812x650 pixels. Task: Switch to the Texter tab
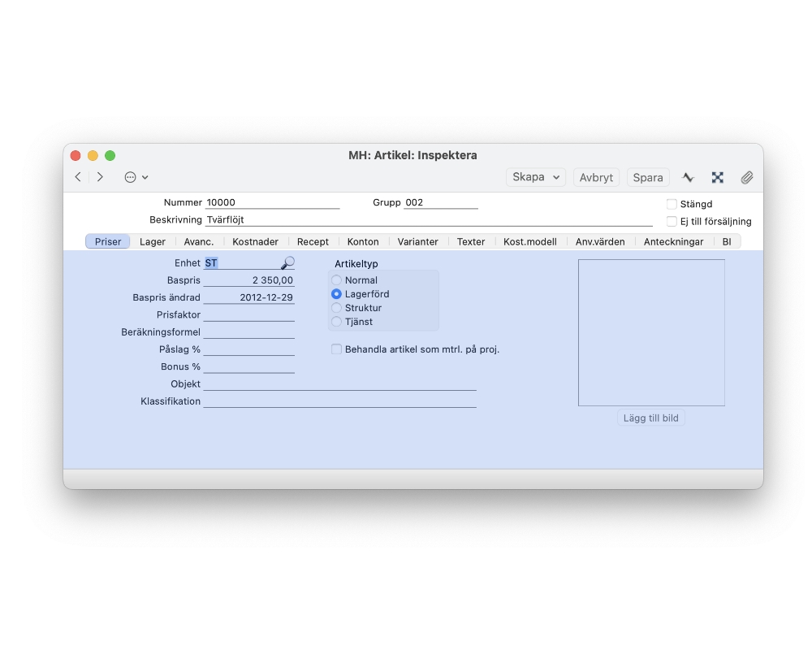471,241
